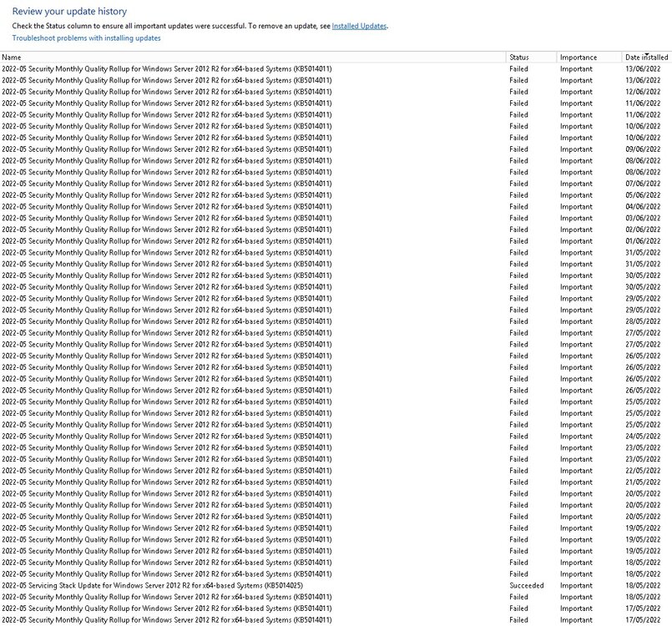Click the date 03/06/2022
Screen dimensions: 672x626
(643, 218)
